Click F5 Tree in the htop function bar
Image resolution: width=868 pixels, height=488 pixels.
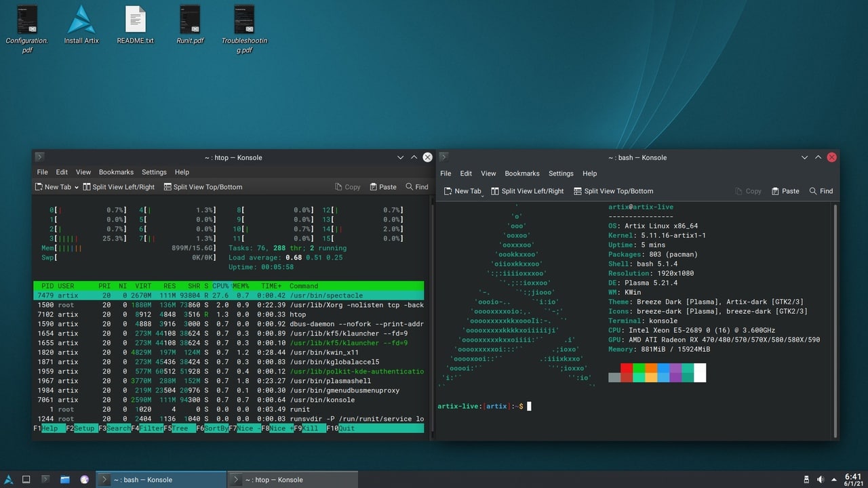point(179,428)
